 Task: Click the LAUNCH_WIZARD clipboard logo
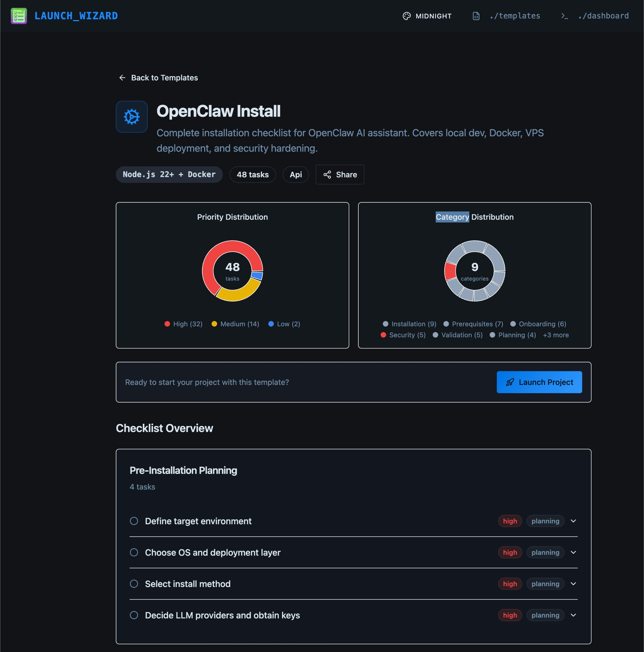(19, 15)
